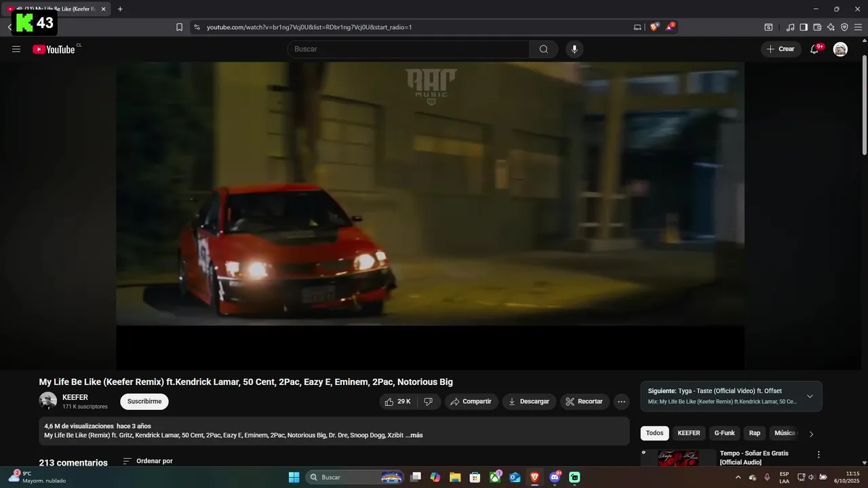868x488 pixels.
Task: Show more filter chips with the right arrow
Action: pos(811,434)
